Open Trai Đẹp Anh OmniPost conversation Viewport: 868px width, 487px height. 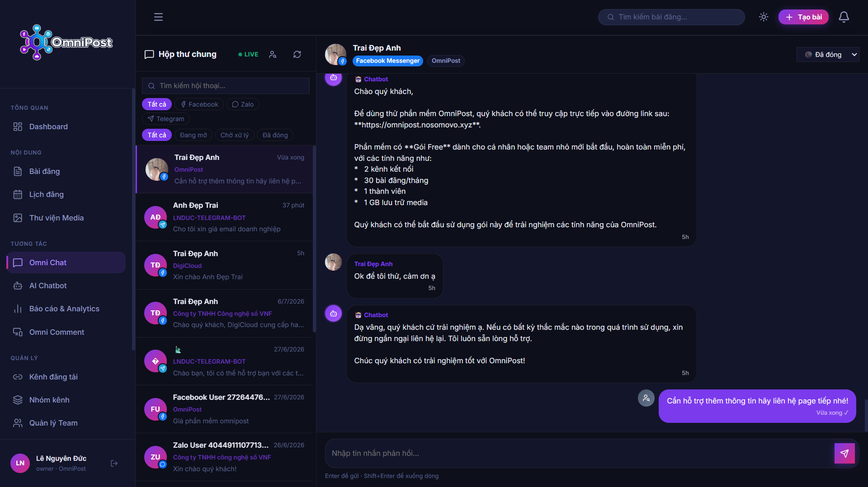225,169
